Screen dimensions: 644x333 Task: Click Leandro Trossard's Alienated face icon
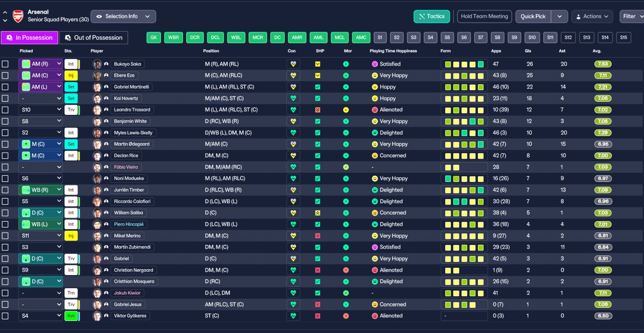375,110
